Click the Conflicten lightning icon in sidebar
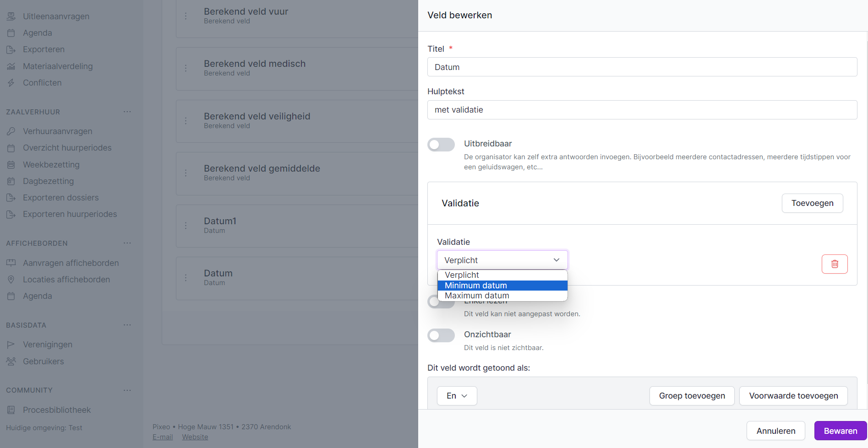 coord(11,83)
